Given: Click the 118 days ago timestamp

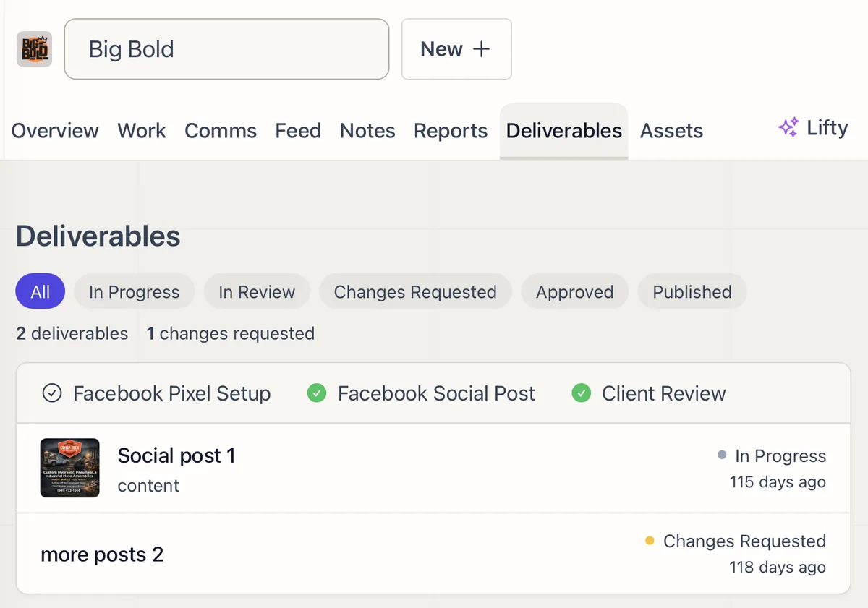Looking at the screenshot, I should click(x=778, y=568).
